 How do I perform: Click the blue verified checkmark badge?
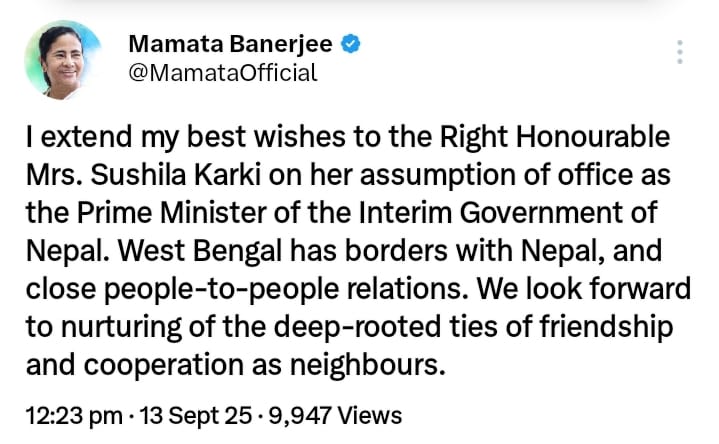pyautogui.click(x=351, y=44)
